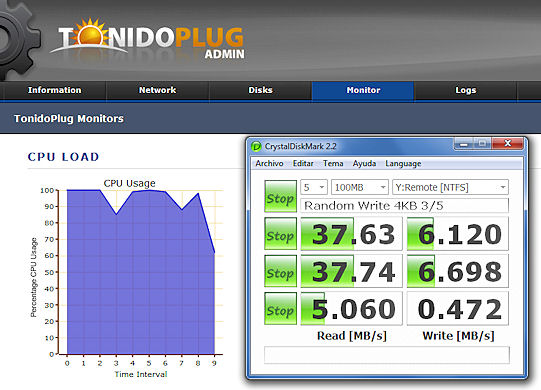
Task: Open the Language menu
Action: (403, 164)
